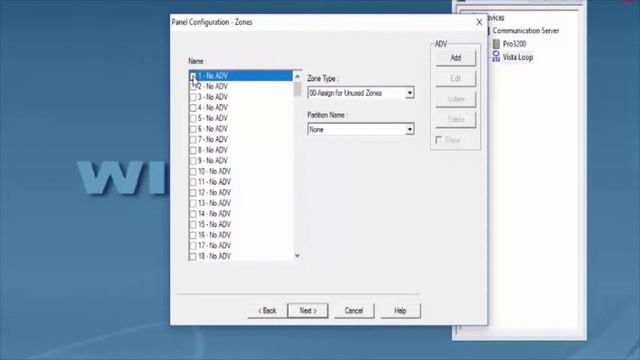Select the '13 - No ADV' row text

[x=214, y=203]
